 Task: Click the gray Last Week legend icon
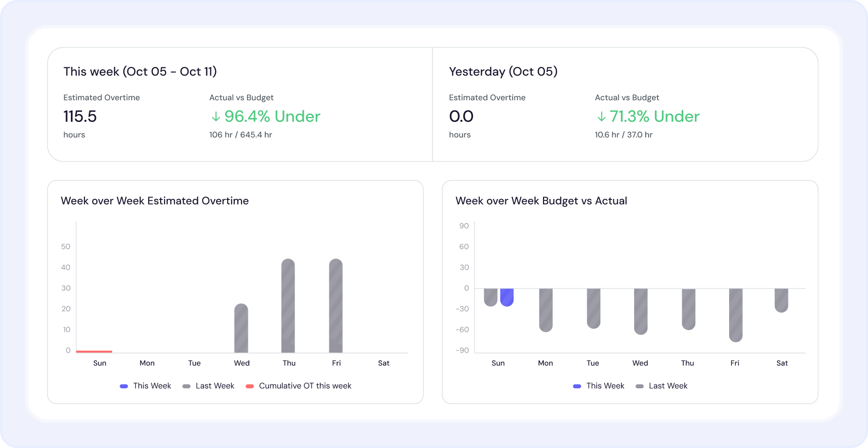(x=186, y=385)
